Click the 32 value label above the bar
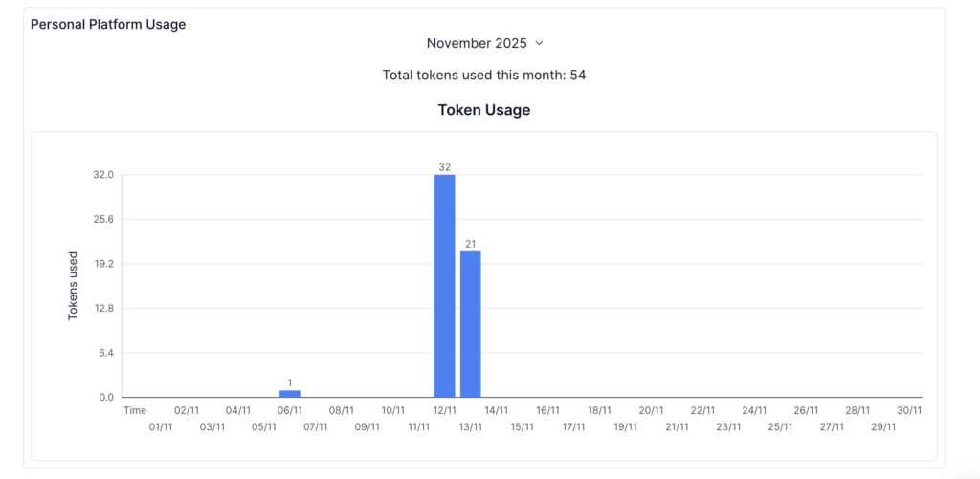 [444, 167]
